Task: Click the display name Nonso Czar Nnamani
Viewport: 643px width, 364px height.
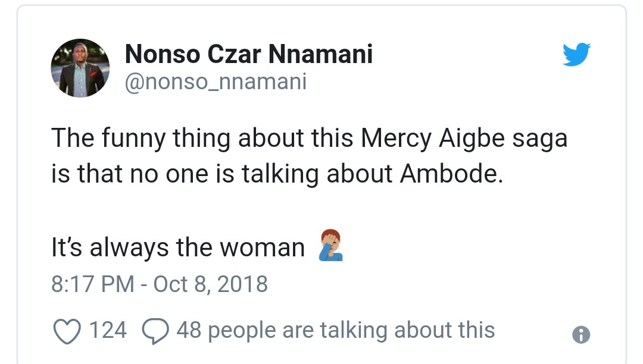Action: click(248, 55)
